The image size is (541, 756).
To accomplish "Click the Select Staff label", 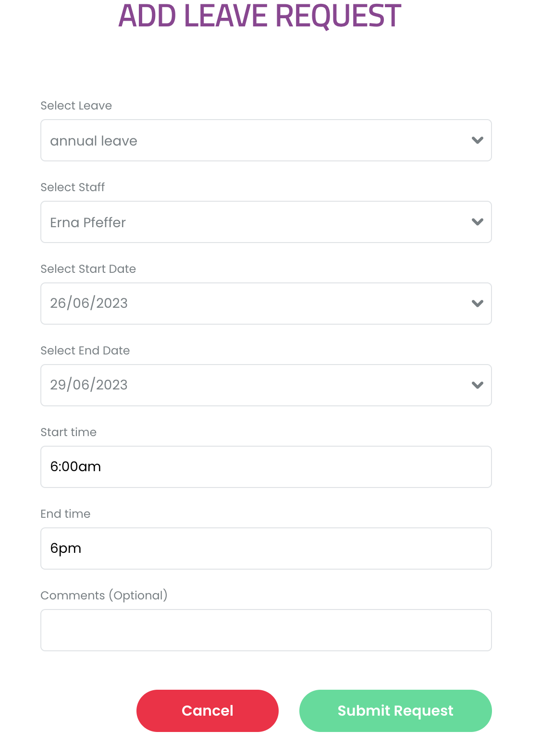I will [73, 187].
